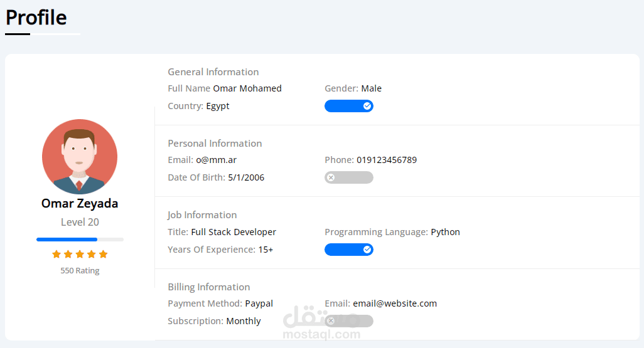Select the Omar Zeyada name text
The image size is (644, 348).
(x=80, y=203)
